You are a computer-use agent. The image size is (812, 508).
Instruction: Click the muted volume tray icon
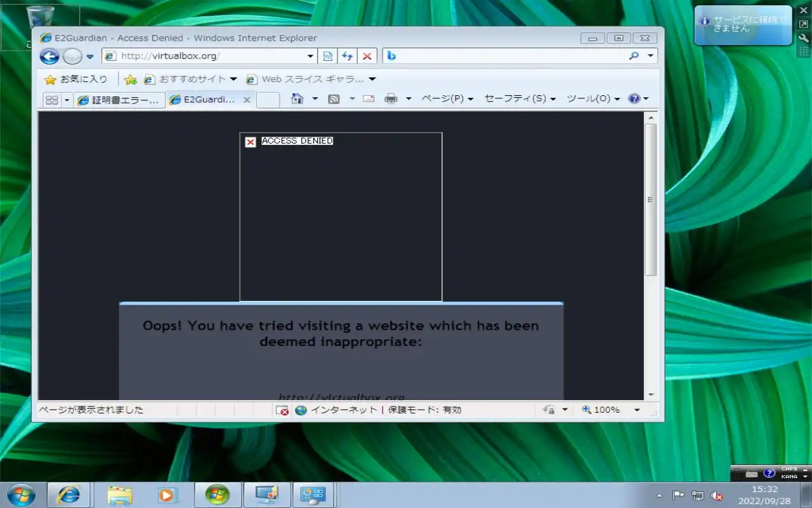pos(717,496)
